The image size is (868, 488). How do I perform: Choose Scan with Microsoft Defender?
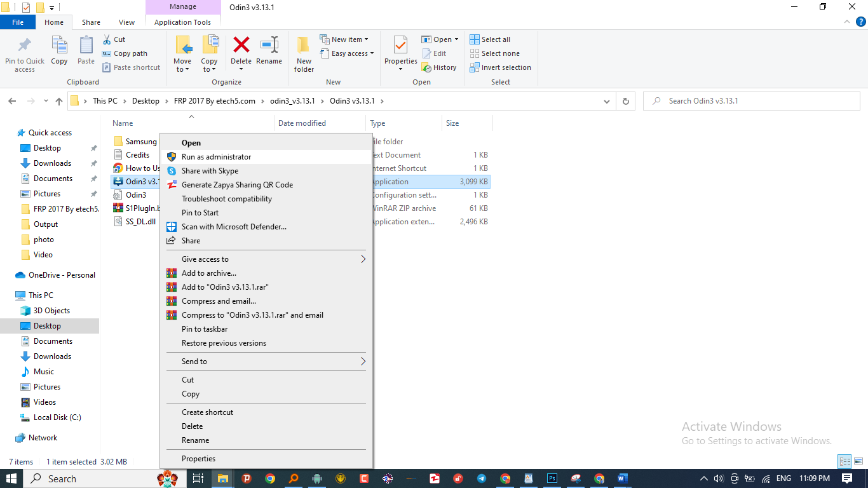266,227
